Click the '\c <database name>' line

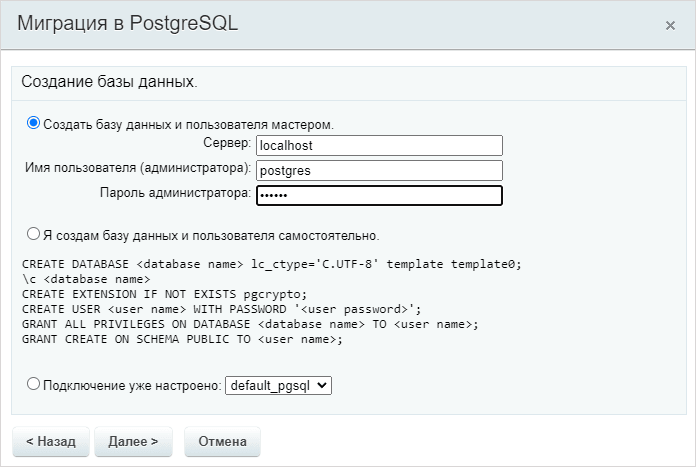pyautogui.click(x=86, y=279)
